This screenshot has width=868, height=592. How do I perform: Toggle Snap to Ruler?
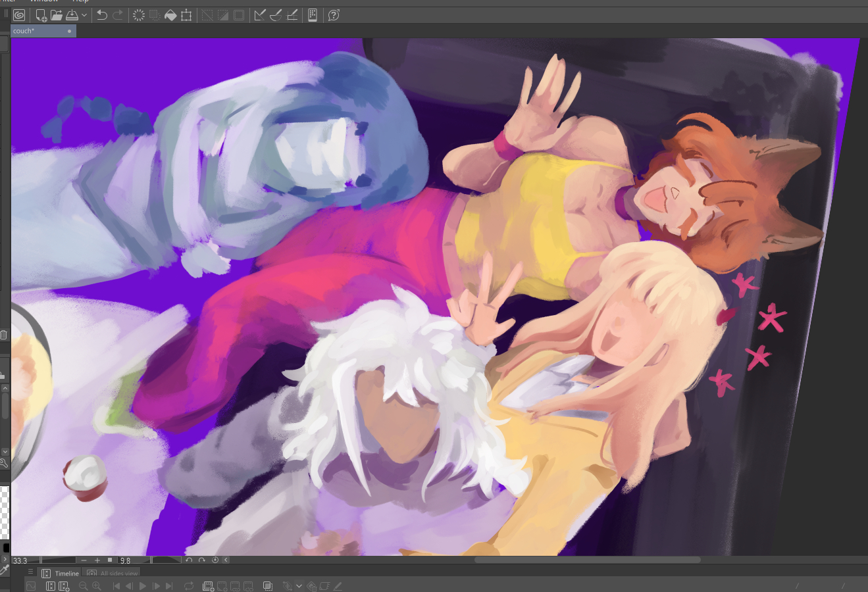[260, 15]
